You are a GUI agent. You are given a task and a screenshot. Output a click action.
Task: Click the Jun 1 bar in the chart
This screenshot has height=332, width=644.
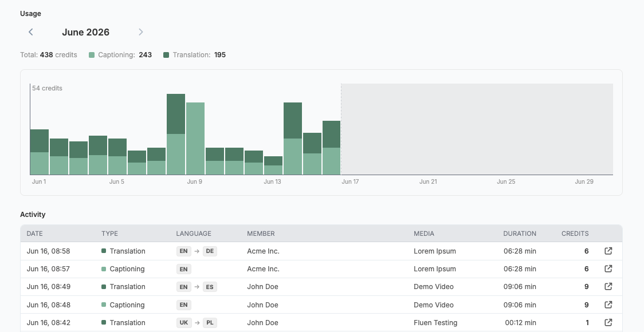40,152
